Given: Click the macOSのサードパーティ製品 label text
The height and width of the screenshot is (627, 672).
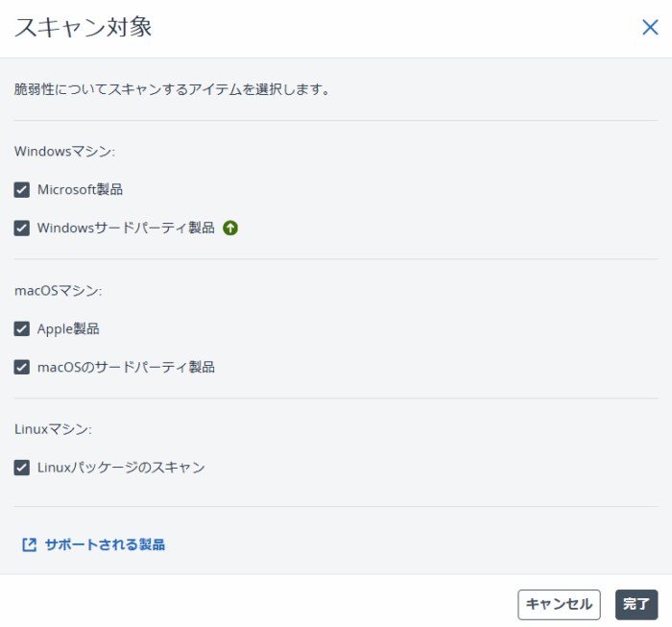Looking at the screenshot, I should click(126, 367).
